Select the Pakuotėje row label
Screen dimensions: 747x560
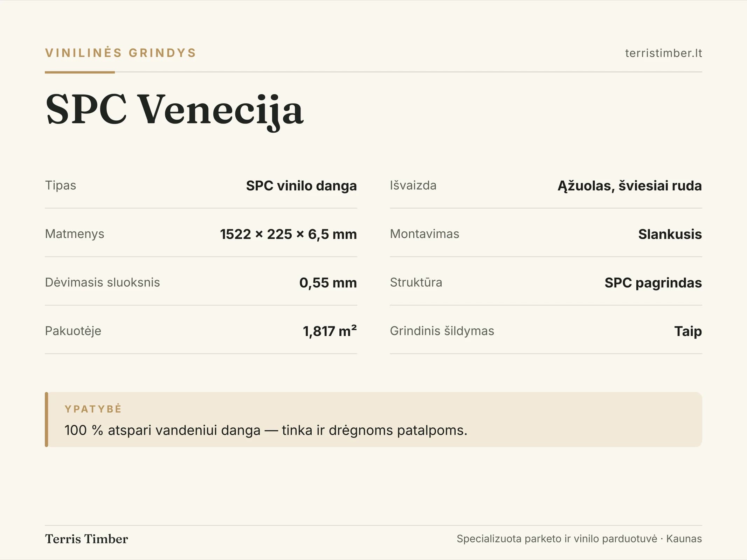(x=73, y=331)
